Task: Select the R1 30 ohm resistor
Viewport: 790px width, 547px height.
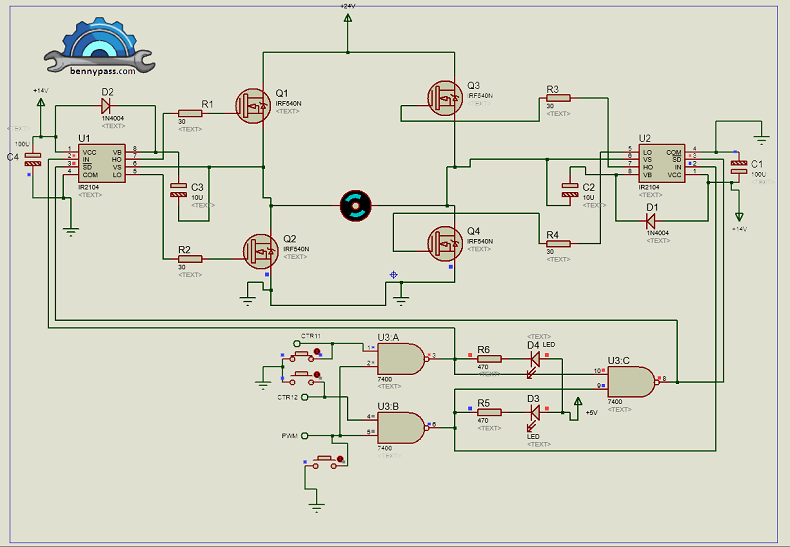Action: click(190, 113)
